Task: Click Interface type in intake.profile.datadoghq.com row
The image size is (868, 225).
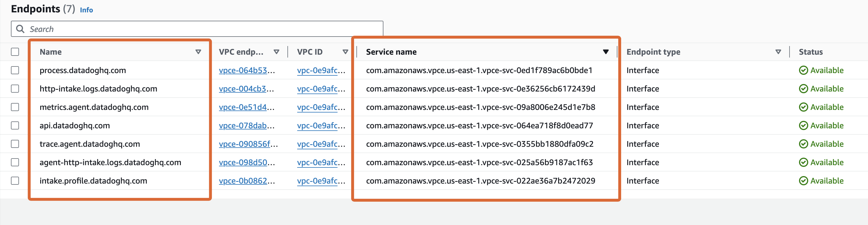Action: (x=643, y=181)
